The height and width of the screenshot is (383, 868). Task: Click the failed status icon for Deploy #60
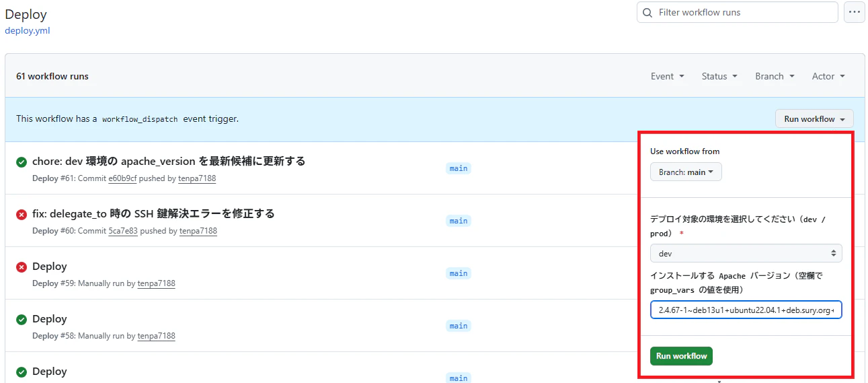pos(22,214)
